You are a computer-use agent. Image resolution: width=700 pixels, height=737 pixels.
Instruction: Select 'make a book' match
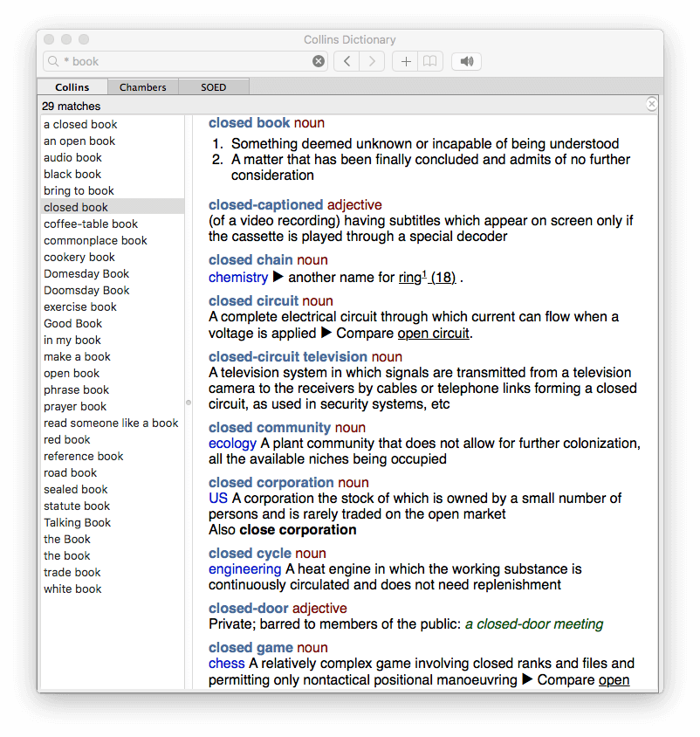pos(113,357)
